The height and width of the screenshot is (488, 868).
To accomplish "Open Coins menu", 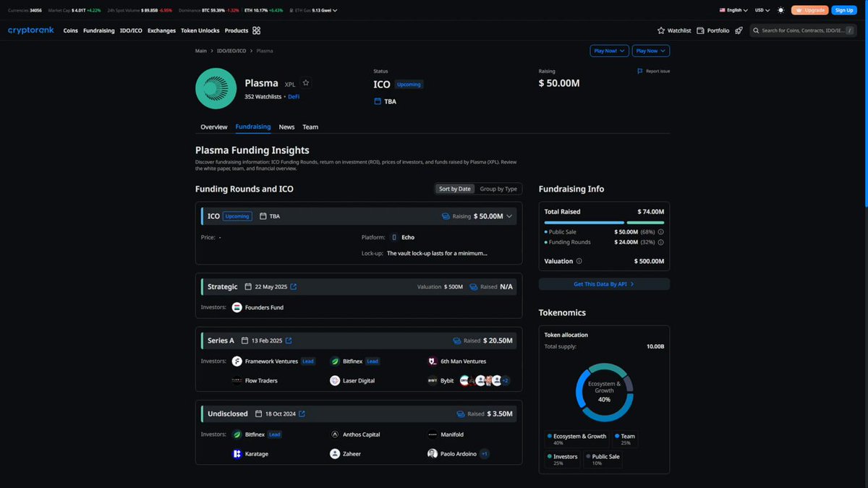I will pyautogui.click(x=70, y=30).
